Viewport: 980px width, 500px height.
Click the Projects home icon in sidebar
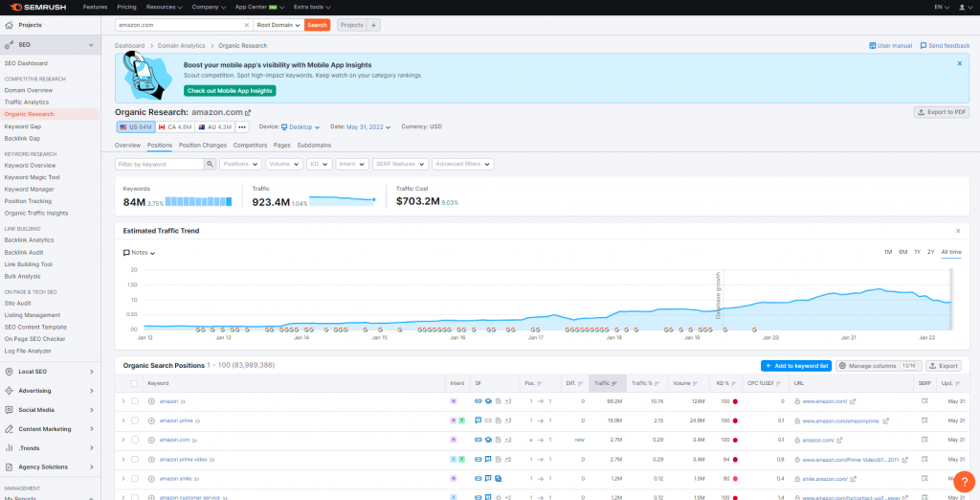point(9,25)
